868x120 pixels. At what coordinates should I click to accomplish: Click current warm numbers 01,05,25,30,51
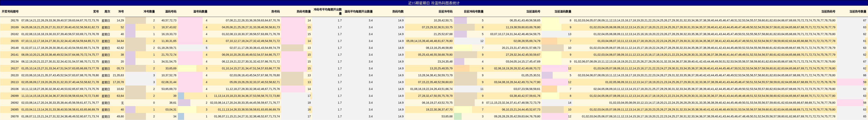531,75
